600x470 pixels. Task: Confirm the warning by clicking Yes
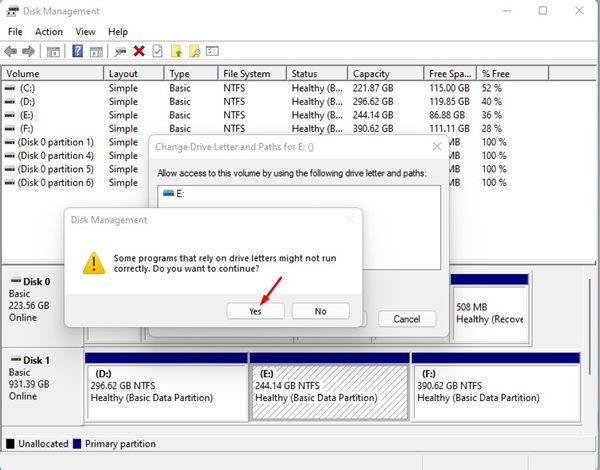(255, 311)
